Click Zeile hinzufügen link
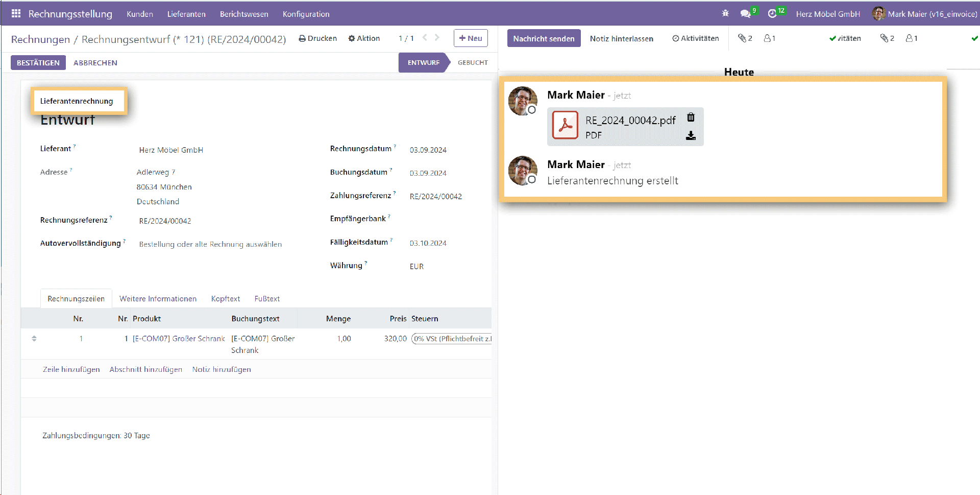Image resolution: width=980 pixels, height=495 pixels. point(71,369)
